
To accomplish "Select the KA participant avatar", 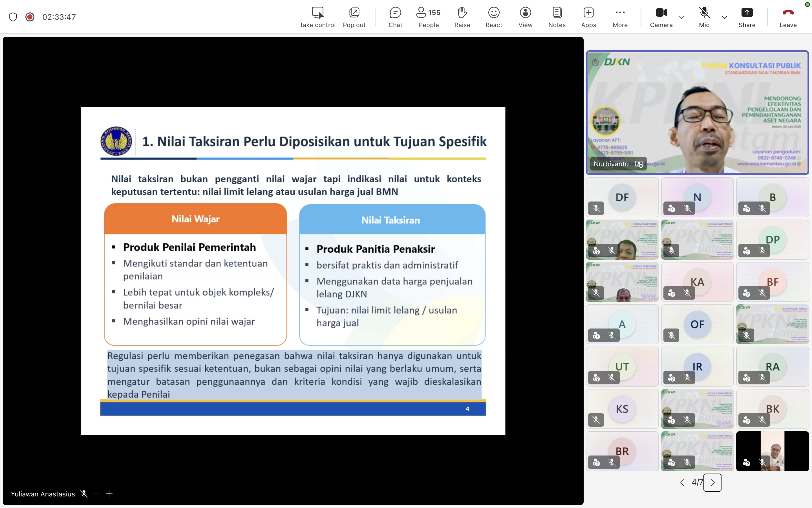I will click(697, 282).
